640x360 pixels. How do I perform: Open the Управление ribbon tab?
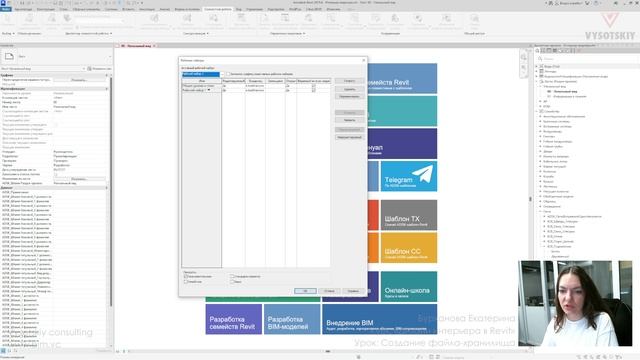[254, 9]
